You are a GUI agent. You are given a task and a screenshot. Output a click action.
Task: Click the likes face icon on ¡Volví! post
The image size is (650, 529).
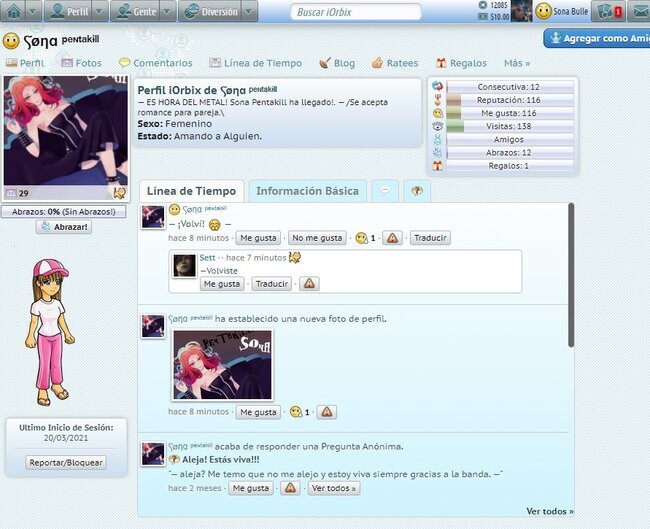(x=361, y=238)
